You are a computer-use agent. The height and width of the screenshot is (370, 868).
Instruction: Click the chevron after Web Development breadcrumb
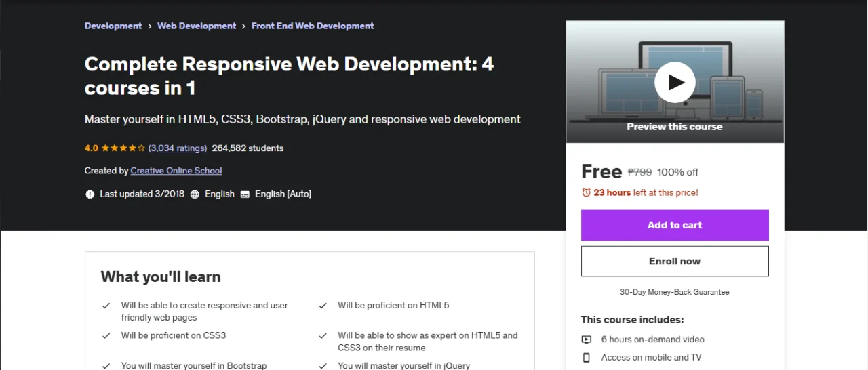pyautogui.click(x=244, y=26)
